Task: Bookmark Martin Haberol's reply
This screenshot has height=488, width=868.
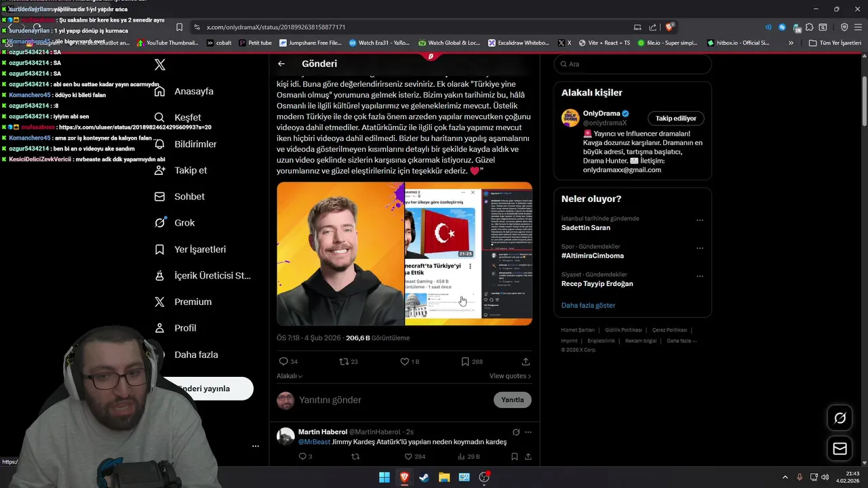Action: [514, 457]
